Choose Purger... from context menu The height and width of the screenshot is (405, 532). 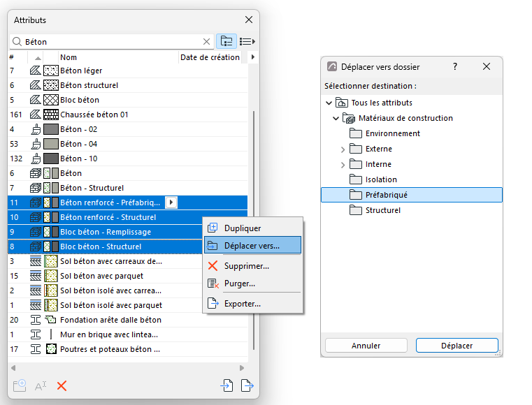tap(253, 283)
